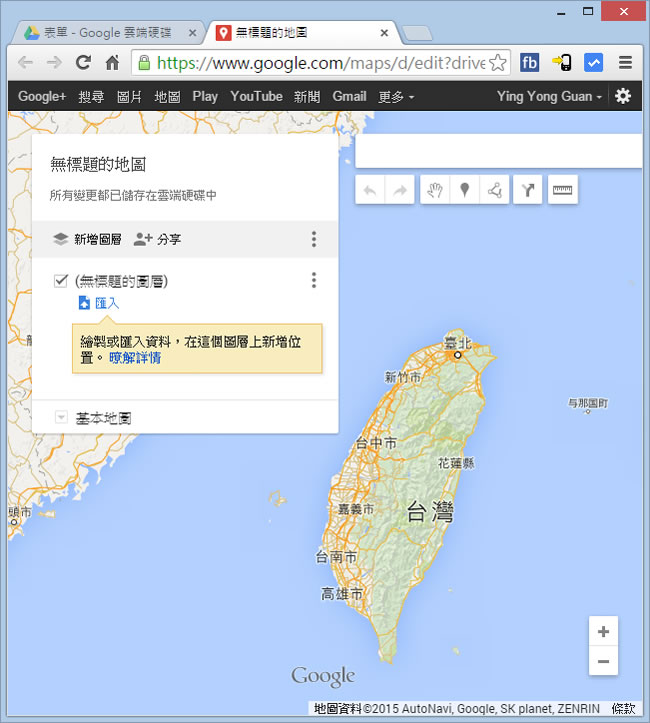Screen dimensions: 650x723
Task: Click the 基本地圖 label
Action: pyautogui.click(x=103, y=418)
